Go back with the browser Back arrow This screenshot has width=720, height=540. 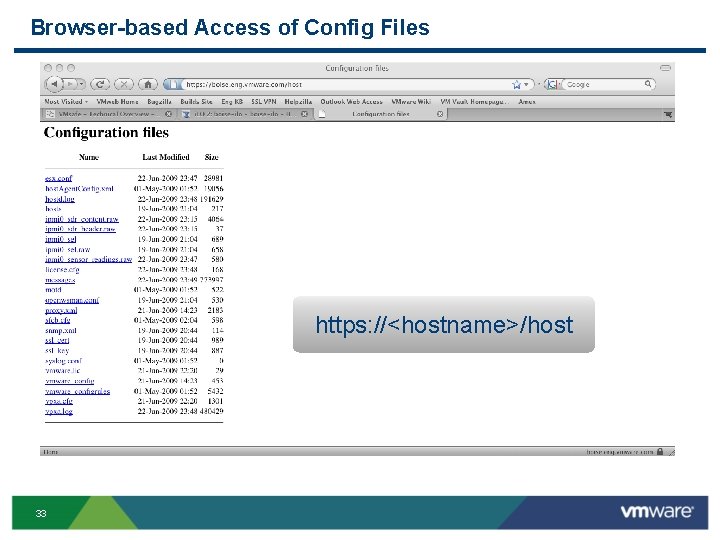54,84
